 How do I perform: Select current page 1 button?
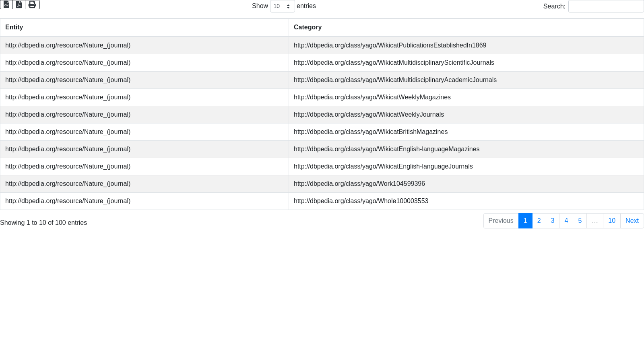pos(525,221)
